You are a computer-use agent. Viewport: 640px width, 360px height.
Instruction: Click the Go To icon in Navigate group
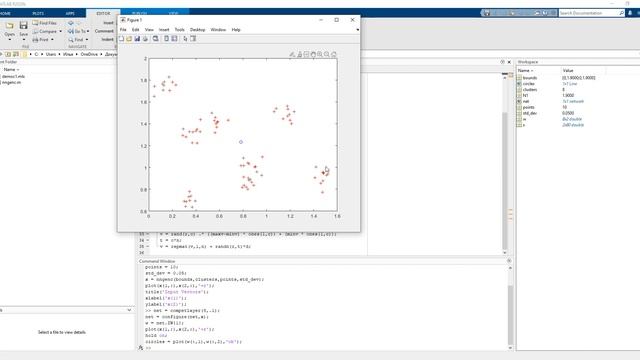tap(71, 31)
